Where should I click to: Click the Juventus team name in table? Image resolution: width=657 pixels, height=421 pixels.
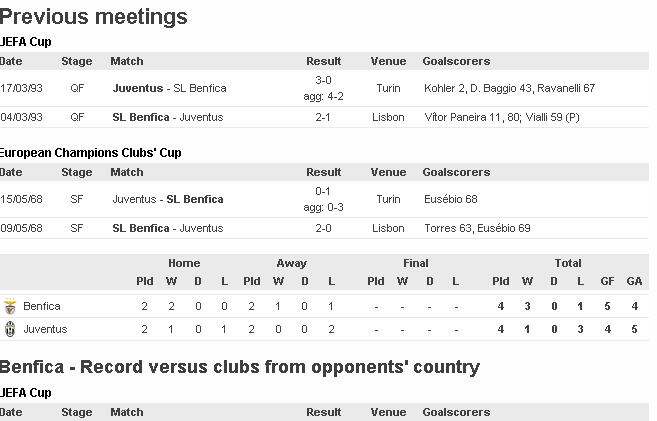click(45, 329)
